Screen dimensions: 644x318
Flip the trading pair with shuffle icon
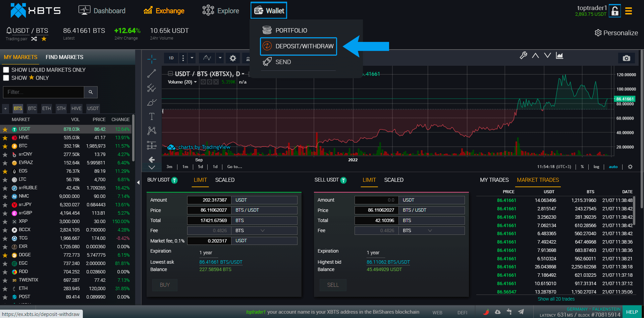pyautogui.click(x=34, y=39)
